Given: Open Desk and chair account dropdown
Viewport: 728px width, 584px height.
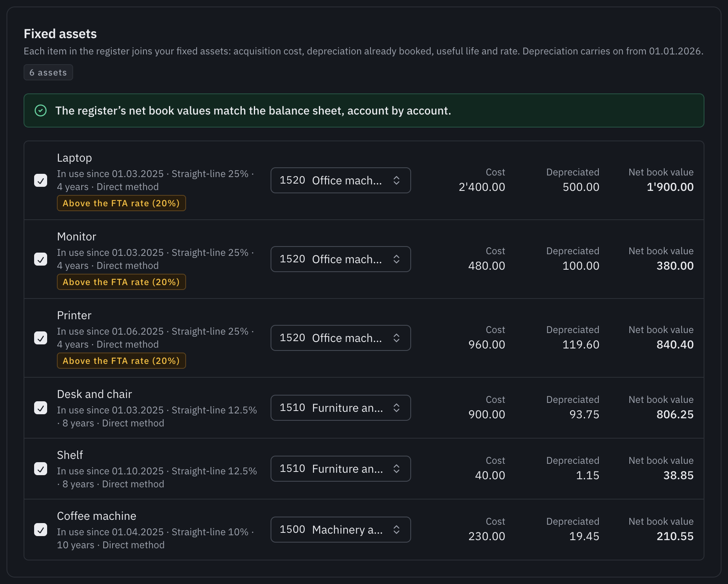Looking at the screenshot, I should click(x=341, y=408).
